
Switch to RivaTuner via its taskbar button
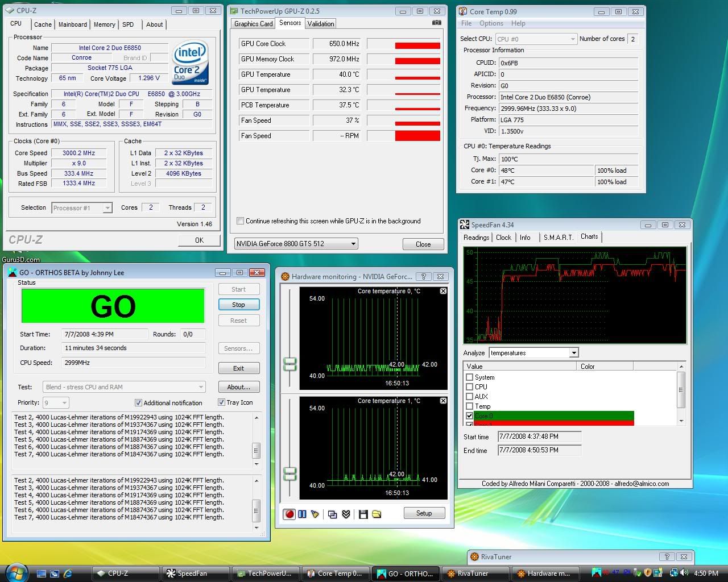476,573
